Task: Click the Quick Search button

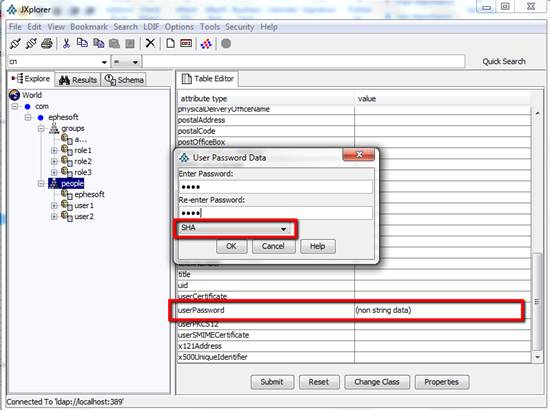Action: coord(504,61)
